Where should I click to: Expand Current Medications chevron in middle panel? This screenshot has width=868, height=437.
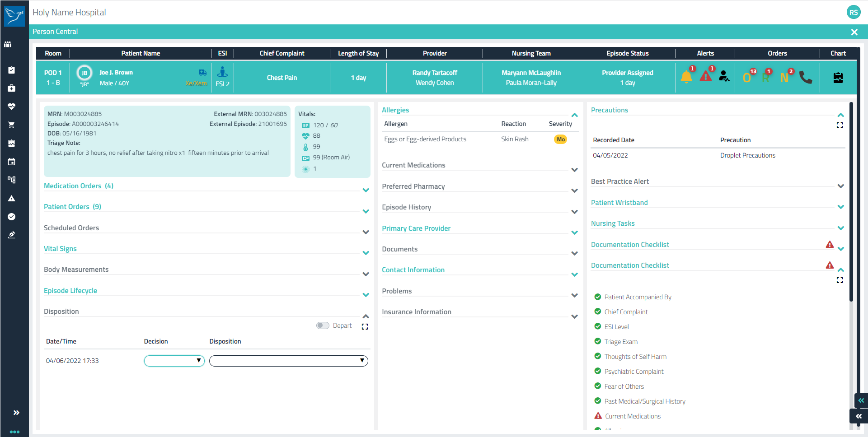tap(575, 170)
